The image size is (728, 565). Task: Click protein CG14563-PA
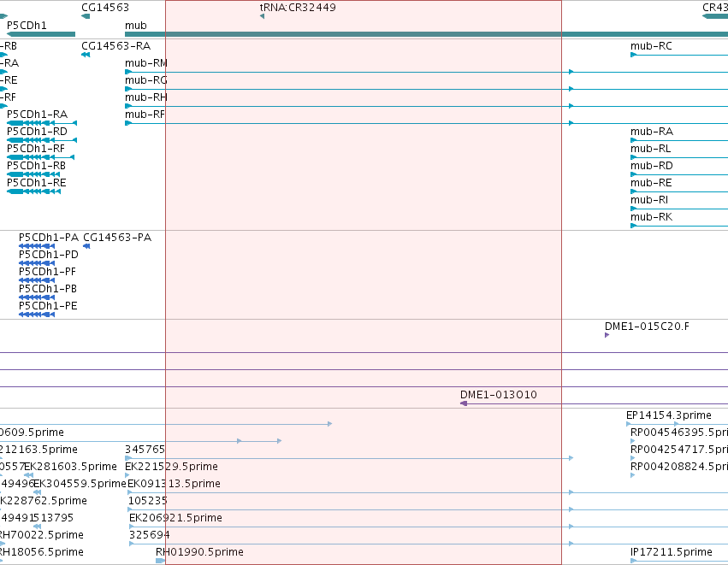pyautogui.click(x=117, y=238)
